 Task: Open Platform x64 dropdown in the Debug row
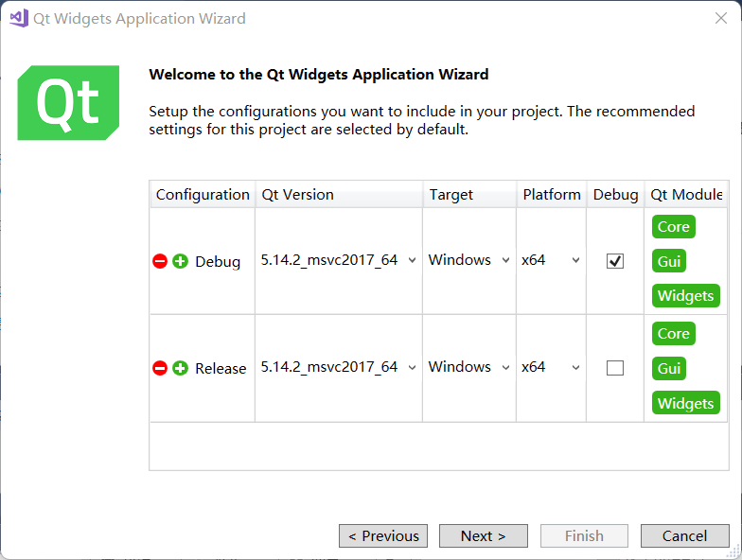coord(551,260)
